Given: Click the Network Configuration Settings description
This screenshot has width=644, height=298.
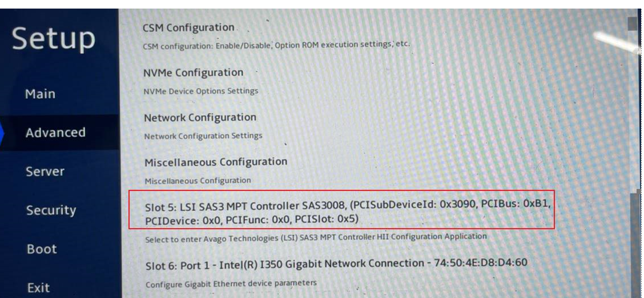Looking at the screenshot, I should [203, 135].
